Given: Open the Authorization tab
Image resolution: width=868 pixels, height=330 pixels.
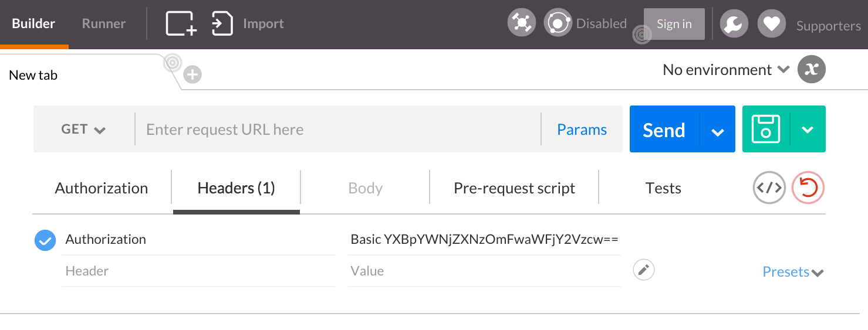Looking at the screenshot, I should (102, 188).
